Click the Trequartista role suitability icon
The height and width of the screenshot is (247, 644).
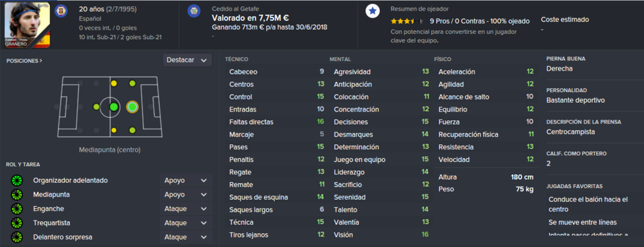[x=17, y=222]
